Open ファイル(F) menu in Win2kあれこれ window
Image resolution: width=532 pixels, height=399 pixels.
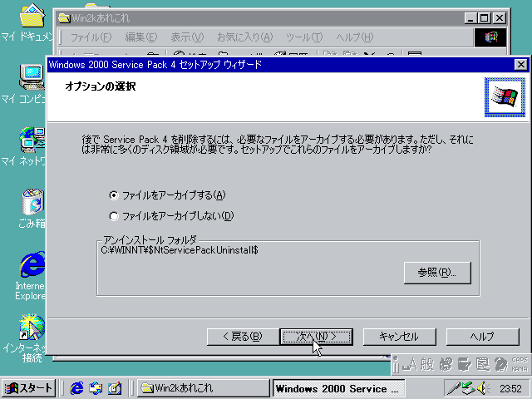tap(91, 37)
